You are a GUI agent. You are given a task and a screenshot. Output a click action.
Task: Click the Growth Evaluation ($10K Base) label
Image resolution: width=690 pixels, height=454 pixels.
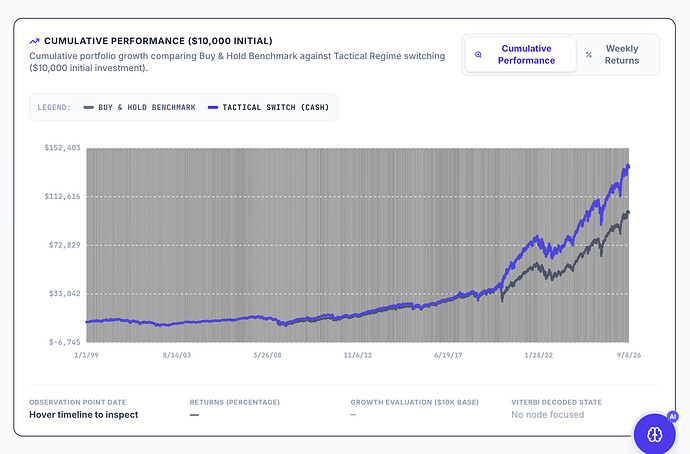415,402
